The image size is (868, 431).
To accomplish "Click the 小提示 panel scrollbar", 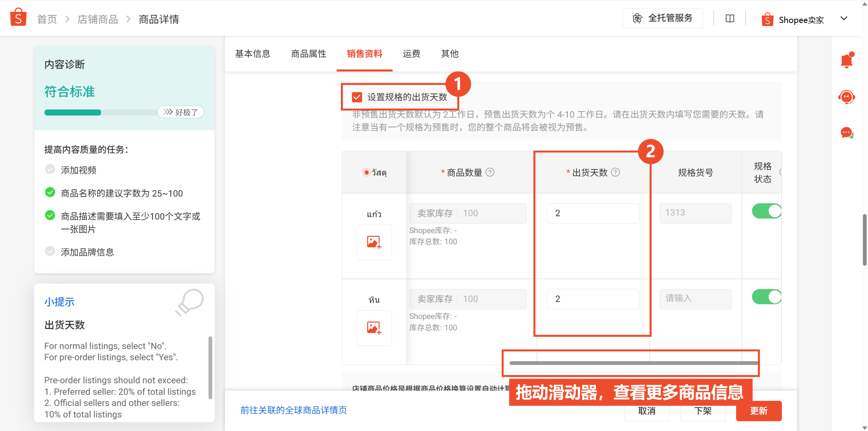I will [210, 368].
